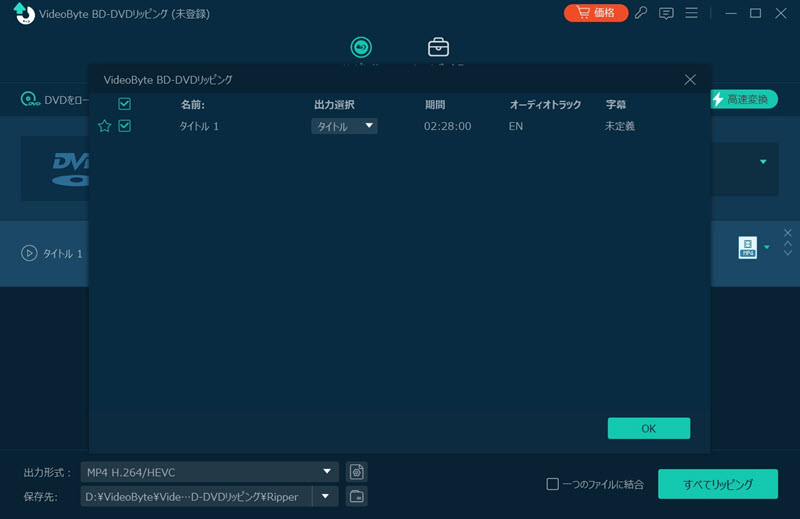
Task: Click the Ripper tab icon at top
Action: click(361, 47)
